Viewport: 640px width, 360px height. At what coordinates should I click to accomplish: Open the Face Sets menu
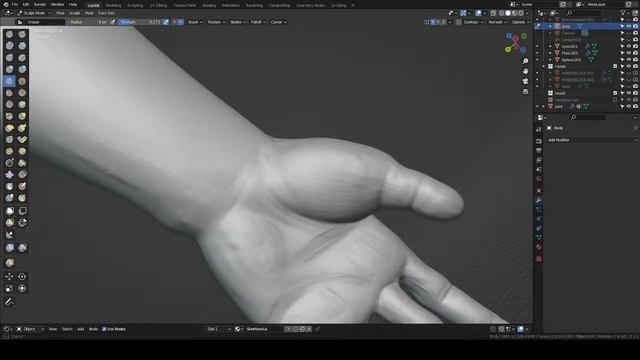106,13
